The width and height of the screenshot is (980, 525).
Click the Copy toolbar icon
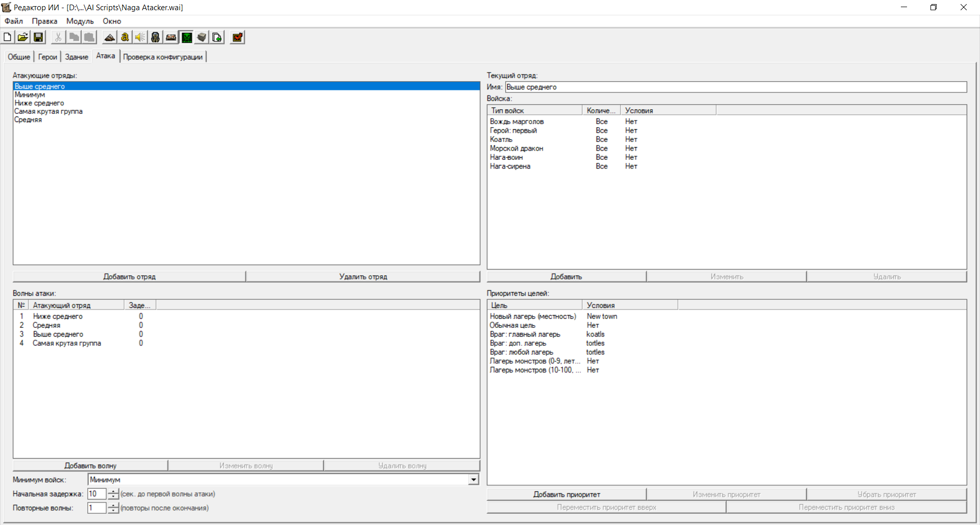click(74, 37)
